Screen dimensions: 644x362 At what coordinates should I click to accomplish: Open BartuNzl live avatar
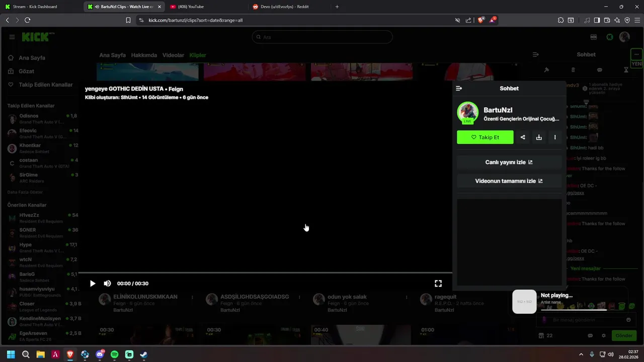pos(467,113)
